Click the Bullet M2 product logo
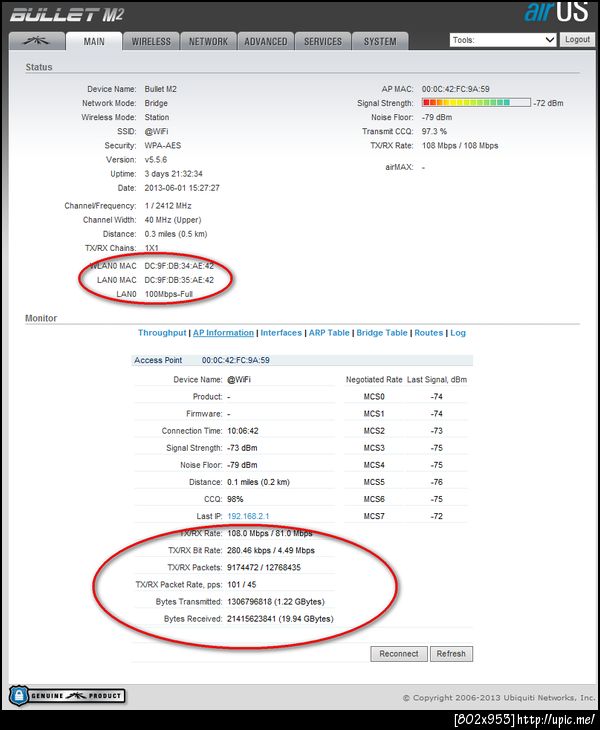Image resolution: width=600 pixels, height=730 pixels. [67, 15]
